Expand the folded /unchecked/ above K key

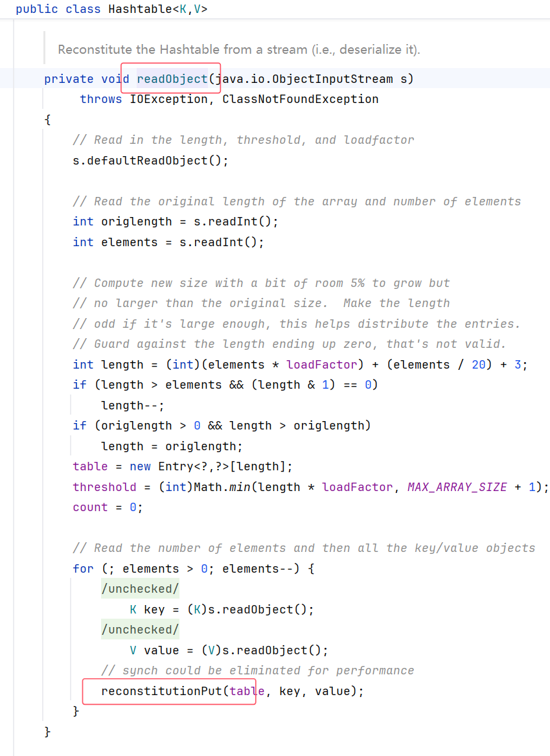point(140,589)
